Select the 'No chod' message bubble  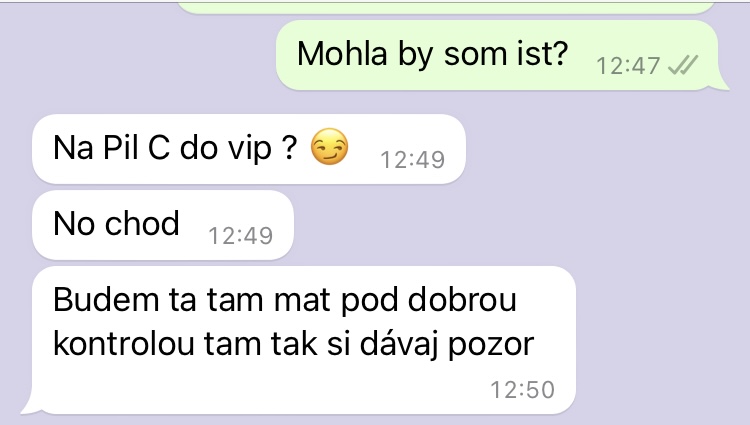pos(163,225)
